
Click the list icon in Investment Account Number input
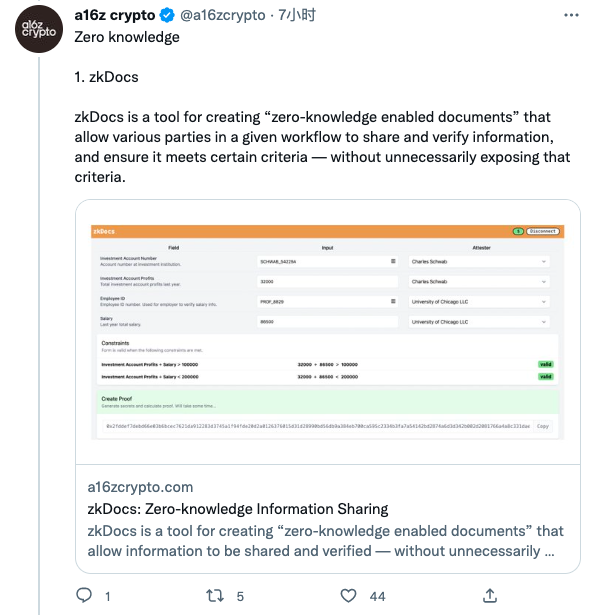[393, 261]
